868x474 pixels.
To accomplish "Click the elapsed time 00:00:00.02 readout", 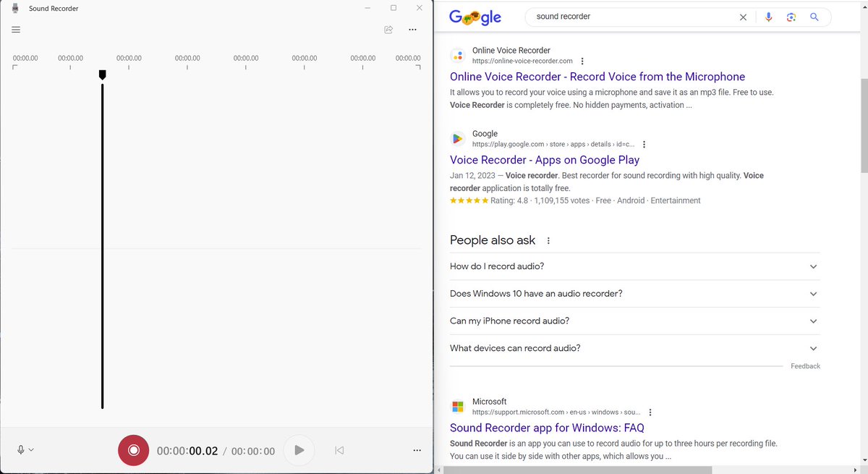I will point(187,451).
